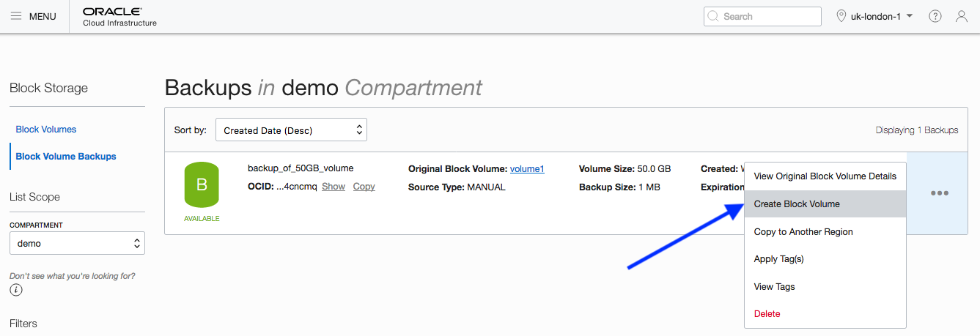Click the info icon below compartment hint
The height and width of the screenshot is (336, 980).
(x=16, y=290)
